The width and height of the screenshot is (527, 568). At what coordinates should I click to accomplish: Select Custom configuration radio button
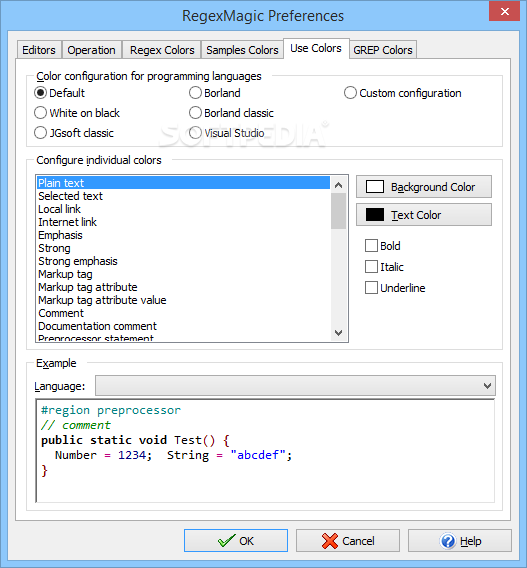(x=403, y=93)
